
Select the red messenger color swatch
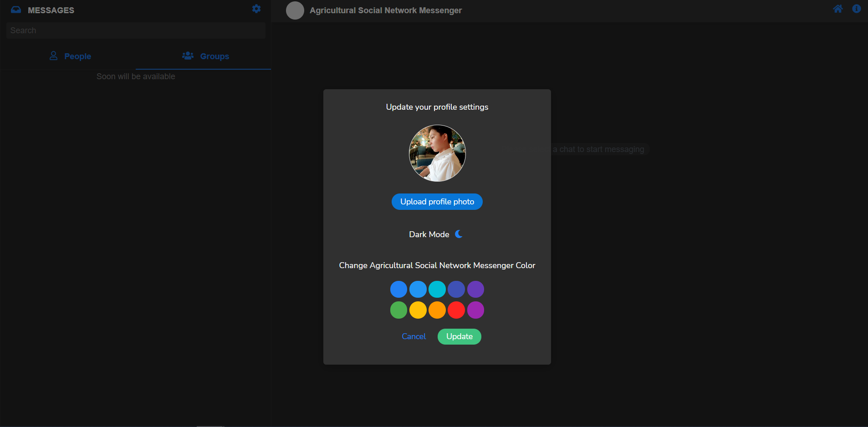456,310
